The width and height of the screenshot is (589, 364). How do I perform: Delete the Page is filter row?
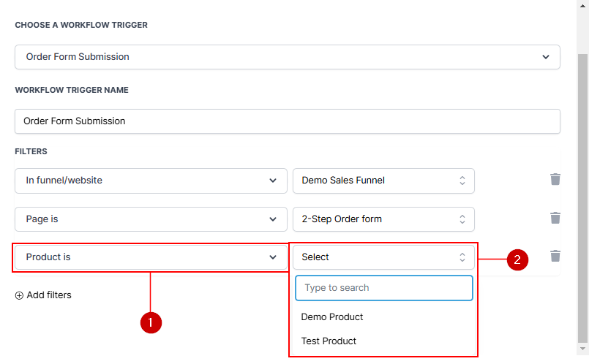(x=555, y=218)
